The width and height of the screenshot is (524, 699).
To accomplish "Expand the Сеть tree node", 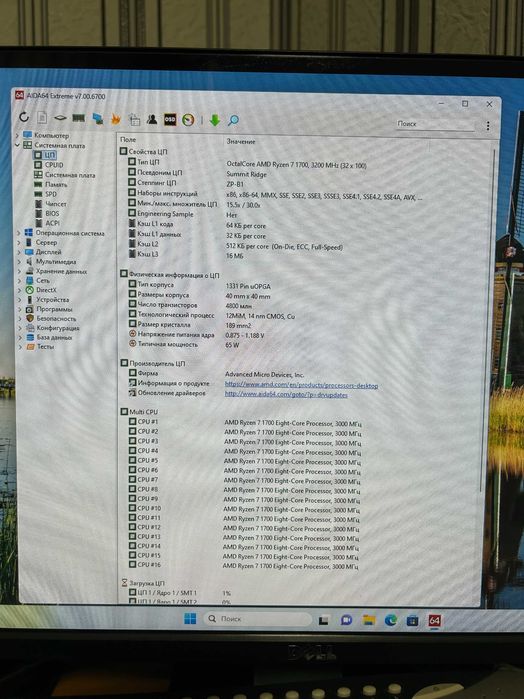I will 19,280.
